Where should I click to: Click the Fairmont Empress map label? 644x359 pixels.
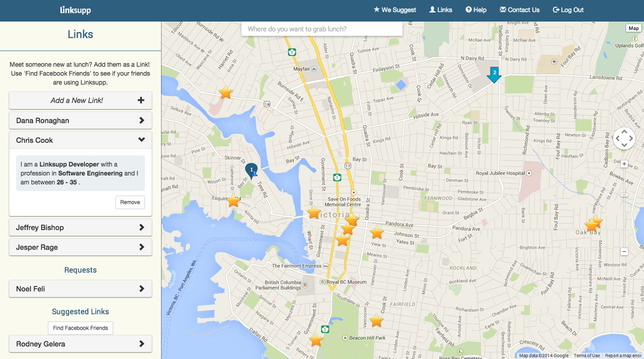click(x=297, y=266)
